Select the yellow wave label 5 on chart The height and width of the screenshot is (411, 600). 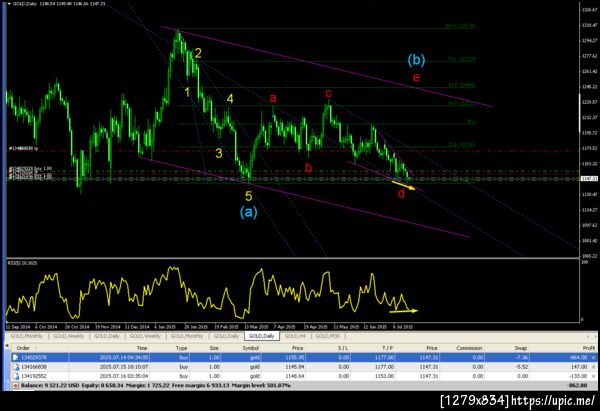(249, 196)
